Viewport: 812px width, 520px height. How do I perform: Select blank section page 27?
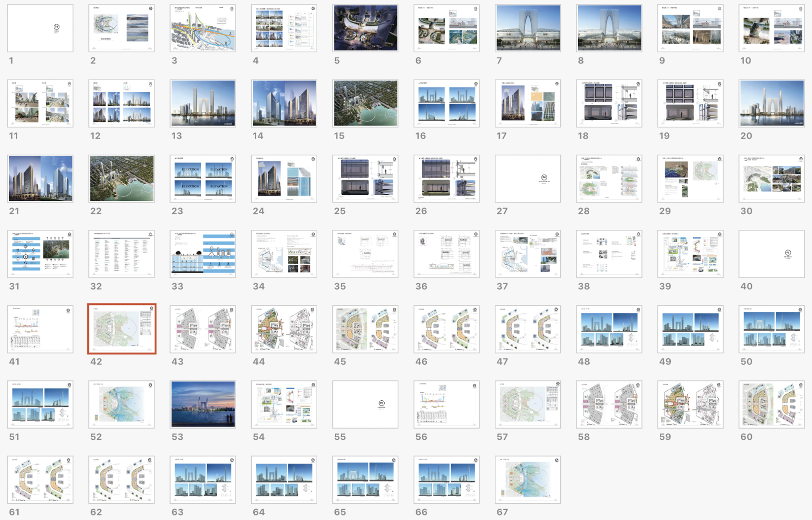pyautogui.click(x=528, y=179)
